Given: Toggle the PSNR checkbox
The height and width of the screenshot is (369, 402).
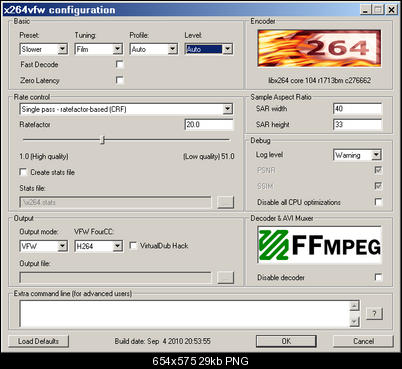Looking at the screenshot, I should click(x=378, y=170).
